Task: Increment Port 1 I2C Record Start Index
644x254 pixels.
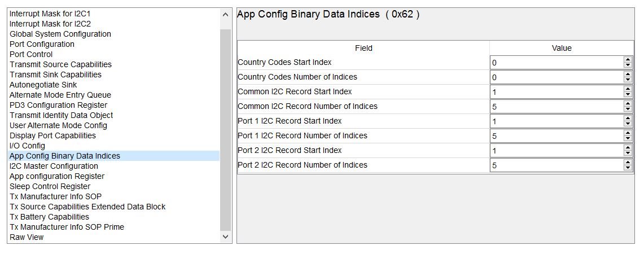Action: pyautogui.click(x=628, y=119)
